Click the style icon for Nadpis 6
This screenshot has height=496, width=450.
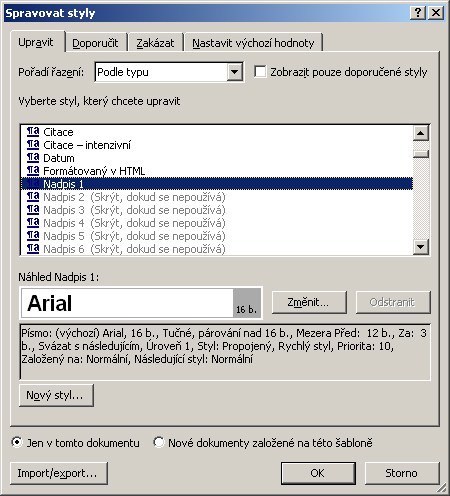point(33,249)
